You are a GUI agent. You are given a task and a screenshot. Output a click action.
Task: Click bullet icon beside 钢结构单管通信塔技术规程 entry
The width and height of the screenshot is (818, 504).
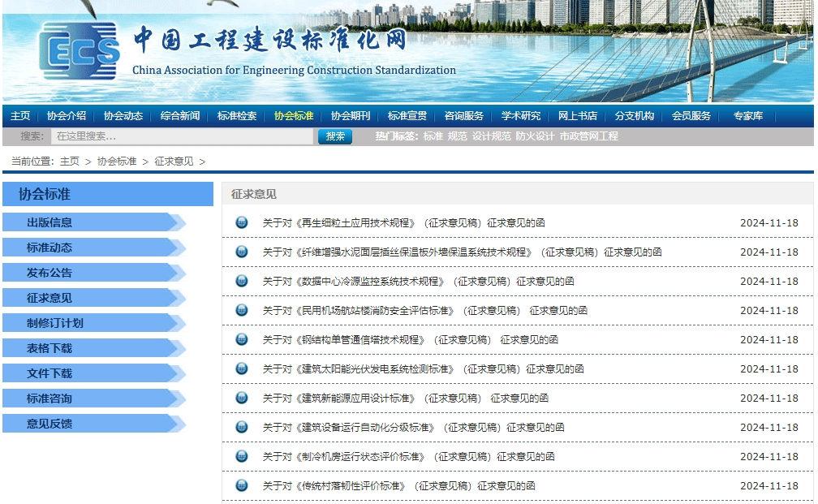(x=241, y=339)
